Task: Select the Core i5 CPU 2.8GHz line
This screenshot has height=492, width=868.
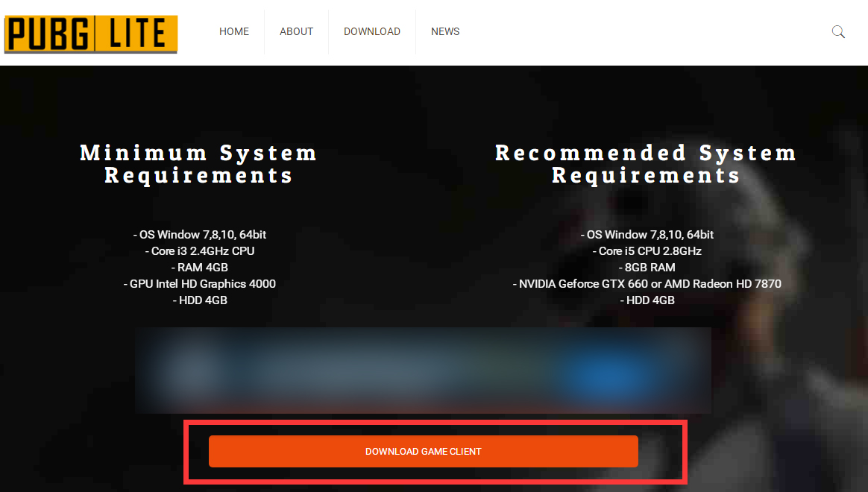Action: (647, 251)
